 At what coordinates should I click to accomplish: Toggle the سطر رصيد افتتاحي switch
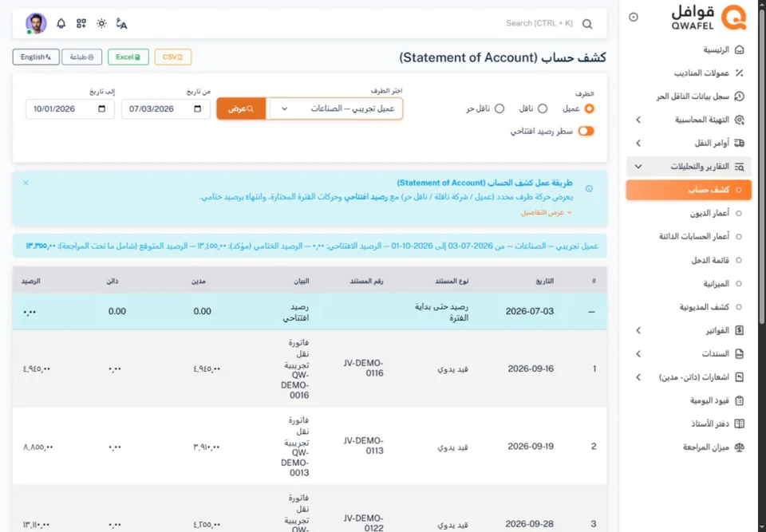(x=586, y=131)
